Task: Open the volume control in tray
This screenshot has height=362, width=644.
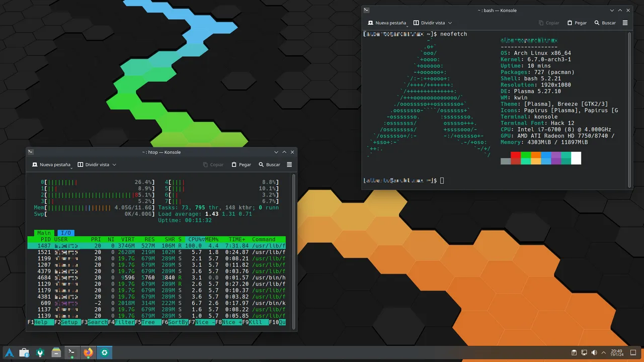Action: click(x=594, y=352)
